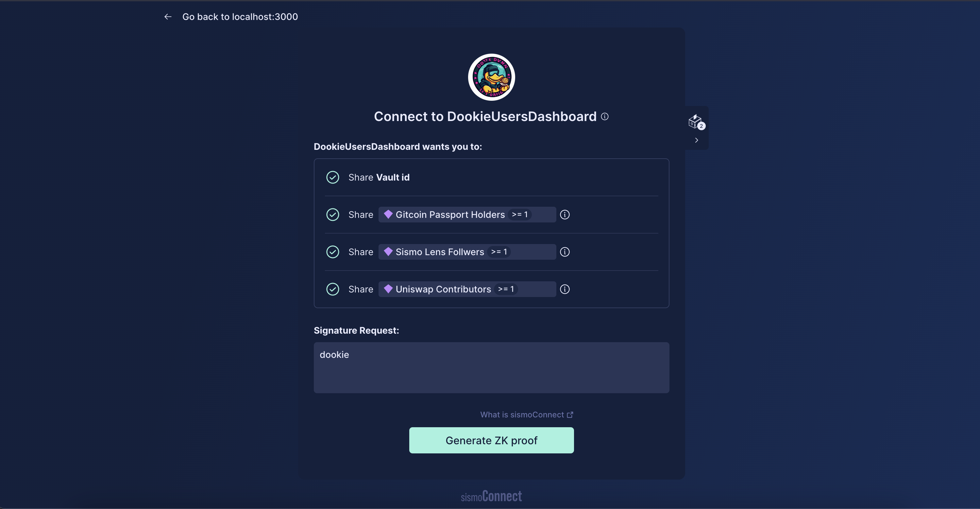Image resolution: width=980 pixels, height=509 pixels.
Task: Select the Sismo Lens Follwers group badge
Action: (x=467, y=252)
